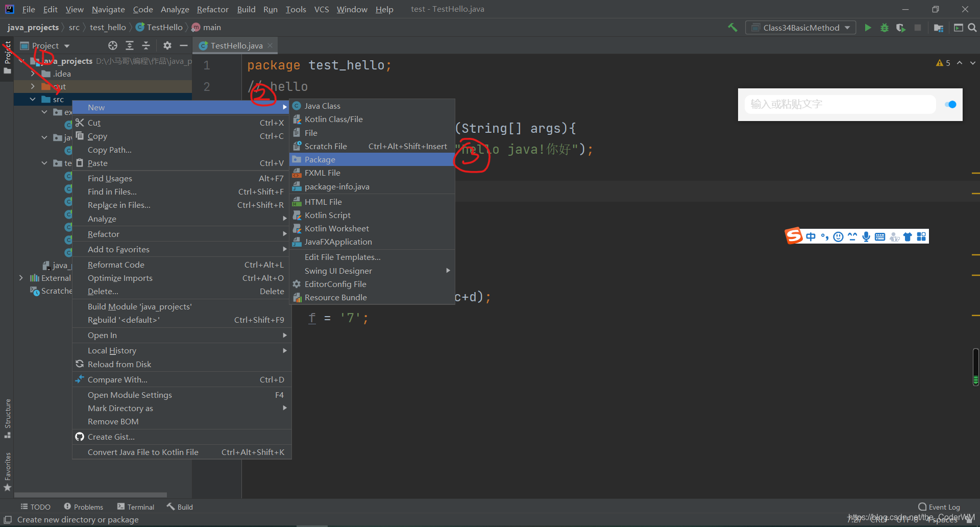Viewport: 980px width, 527px height.
Task: Close the TestHello.java tab
Action: [270, 45]
